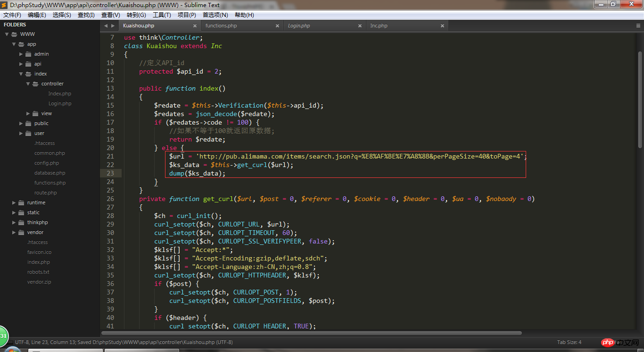Screen dimensions: 644x352
Task: Collapse the controller folder
Action: tap(28, 84)
